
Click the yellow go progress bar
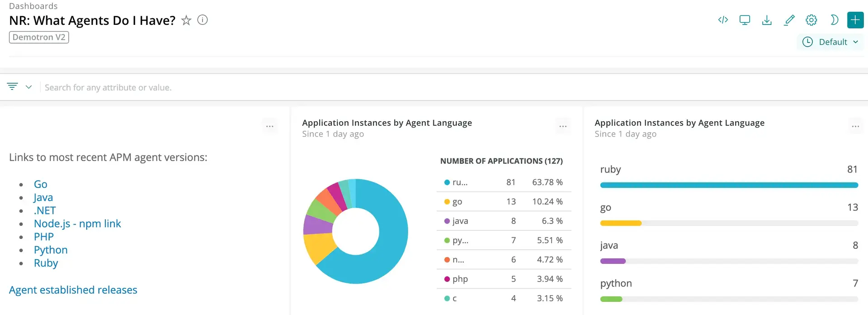coord(621,223)
